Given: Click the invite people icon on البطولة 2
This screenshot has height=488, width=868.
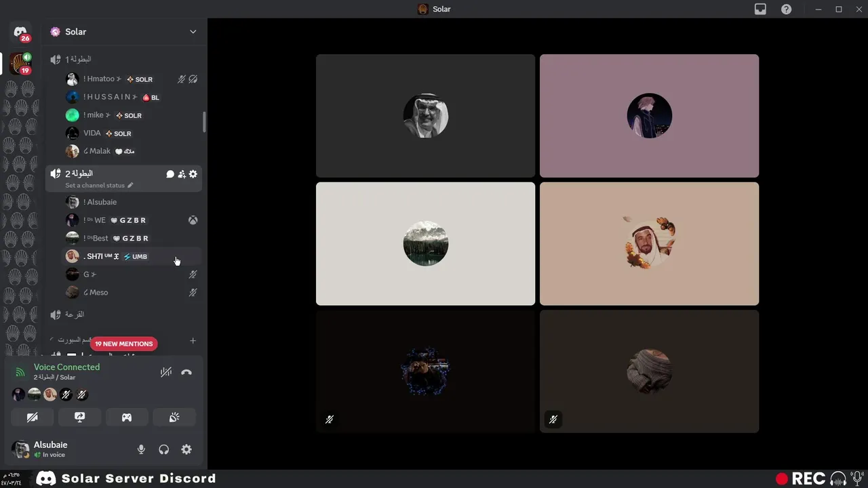Looking at the screenshot, I should (182, 174).
